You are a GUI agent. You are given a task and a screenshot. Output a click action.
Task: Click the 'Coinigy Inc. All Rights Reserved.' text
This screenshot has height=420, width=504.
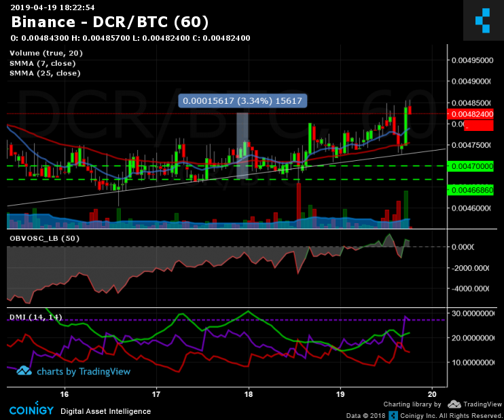(x=450, y=415)
